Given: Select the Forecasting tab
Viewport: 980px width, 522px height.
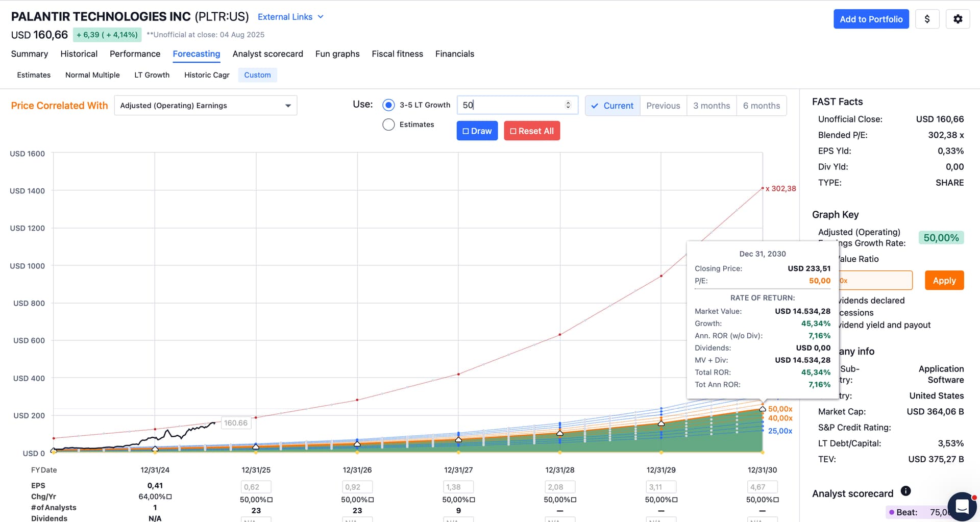Looking at the screenshot, I should point(197,54).
